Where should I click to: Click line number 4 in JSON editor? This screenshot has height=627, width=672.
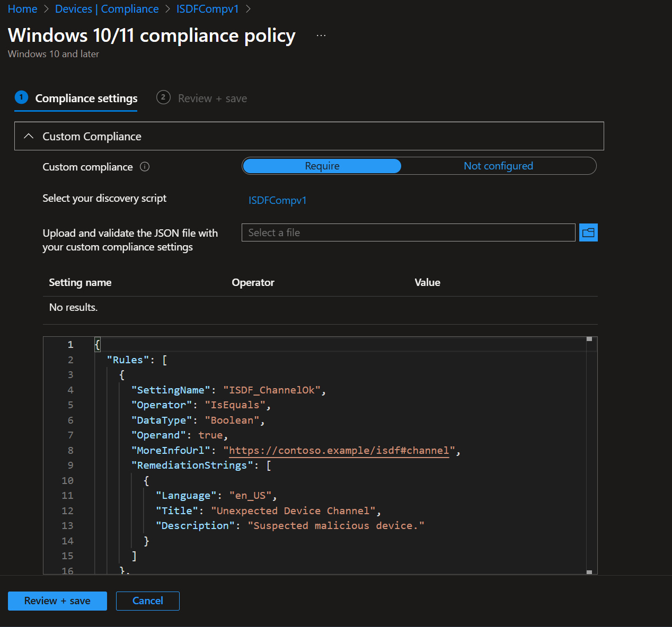coord(70,390)
